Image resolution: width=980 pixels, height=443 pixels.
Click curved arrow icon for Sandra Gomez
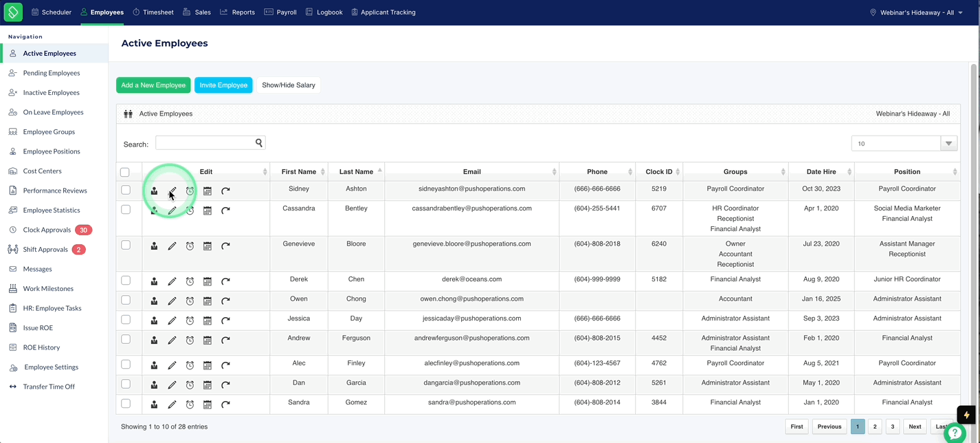(x=225, y=404)
